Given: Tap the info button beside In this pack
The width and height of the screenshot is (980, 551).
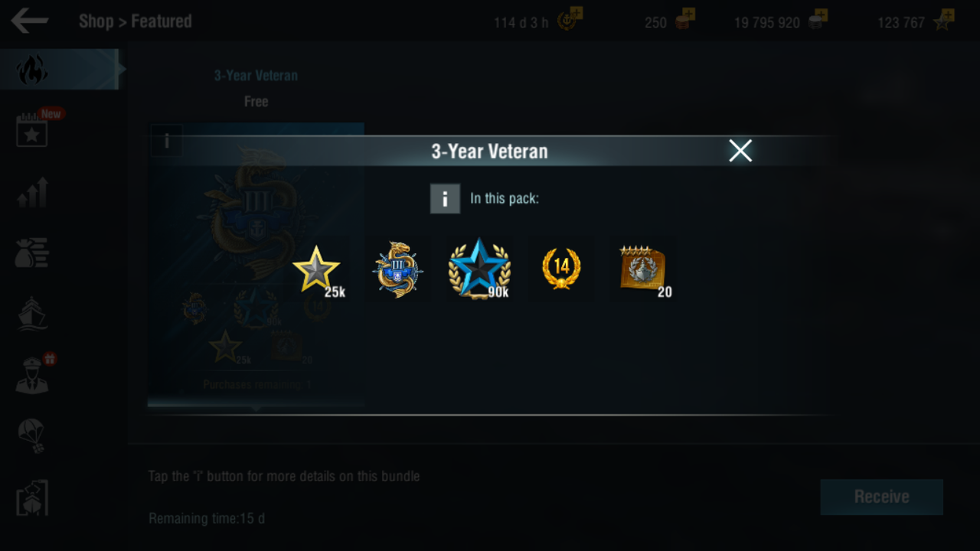Looking at the screenshot, I should [445, 198].
